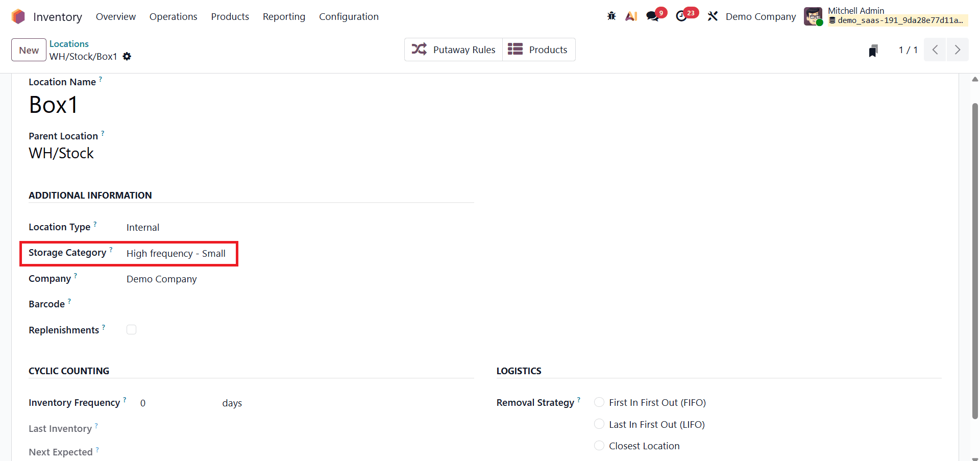
Task: Open the Configuration menu
Action: [349, 16]
